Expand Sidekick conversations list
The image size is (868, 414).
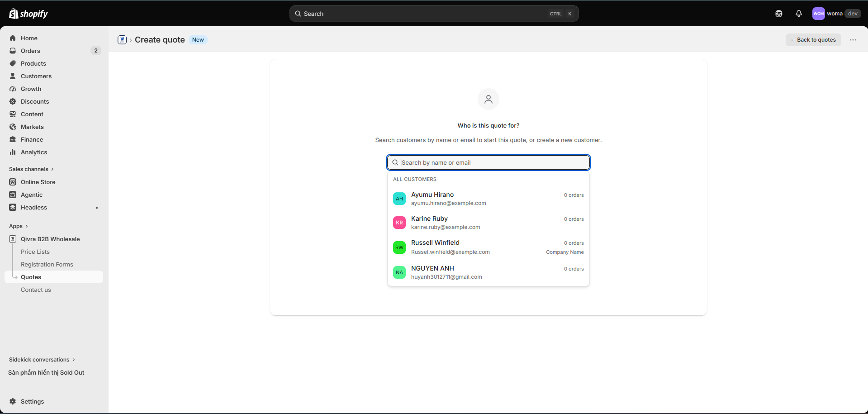(42, 360)
